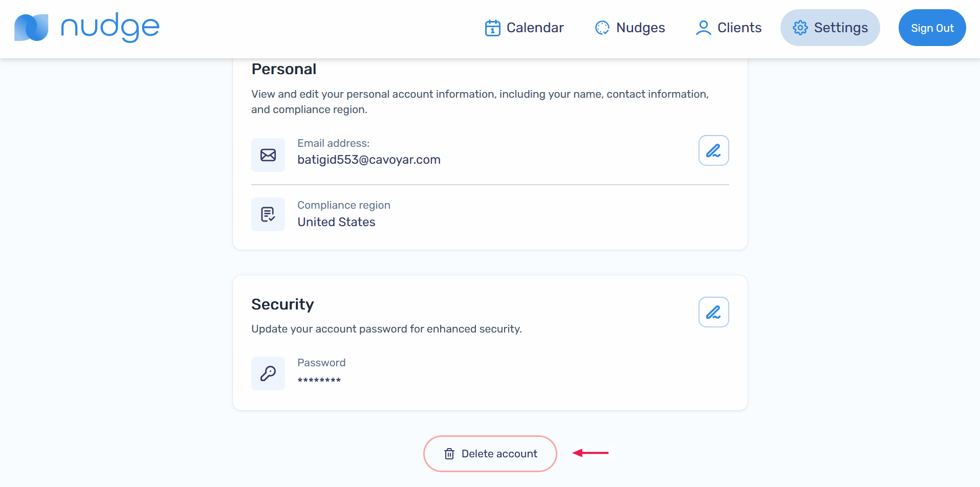This screenshot has width=980, height=487.
Task: Go to the Nudges page
Action: [x=640, y=28]
